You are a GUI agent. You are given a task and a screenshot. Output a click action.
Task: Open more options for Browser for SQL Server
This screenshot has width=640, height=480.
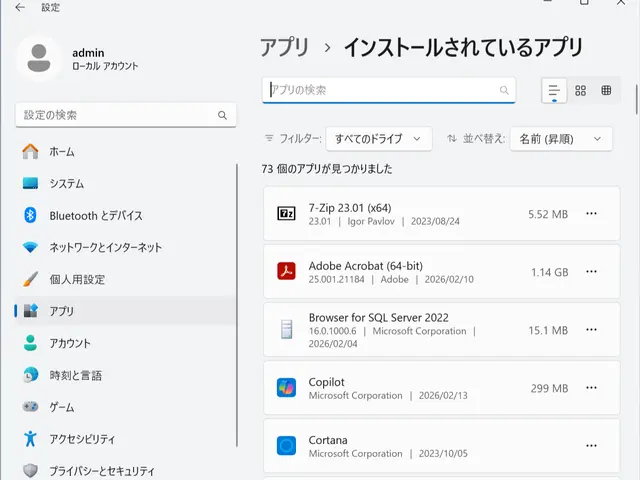point(591,329)
